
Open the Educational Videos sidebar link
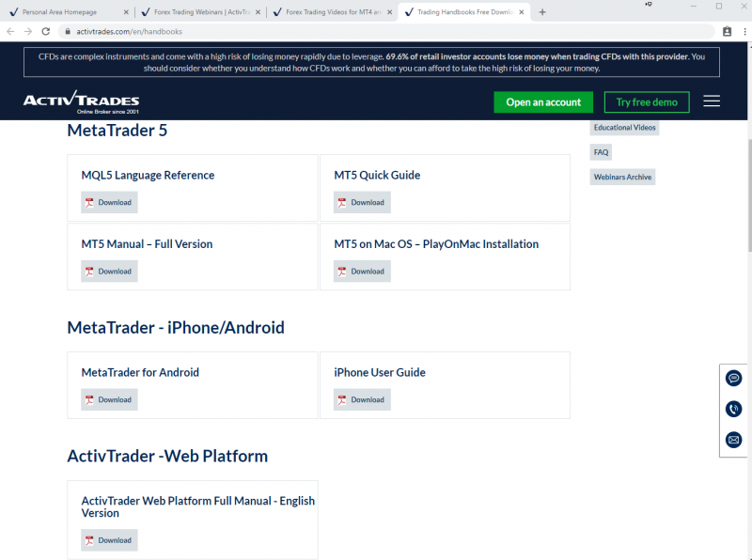coord(624,128)
